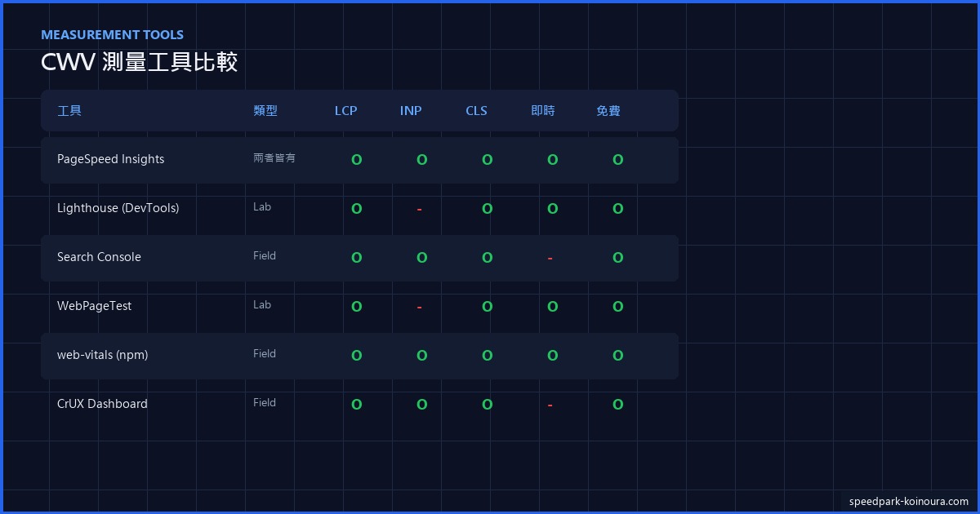Screen dimensions: 980x514
Task: Select the LCP column header
Action: 346,110
